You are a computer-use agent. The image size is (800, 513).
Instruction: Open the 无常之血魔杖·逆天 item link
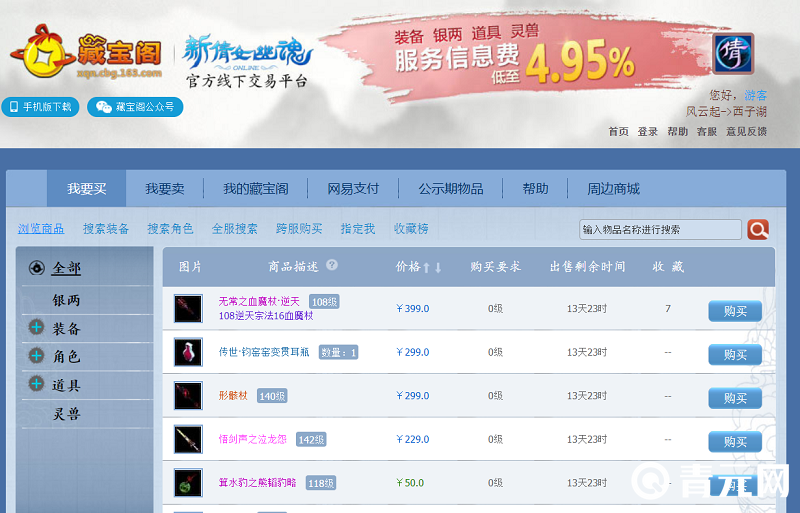[x=259, y=301]
